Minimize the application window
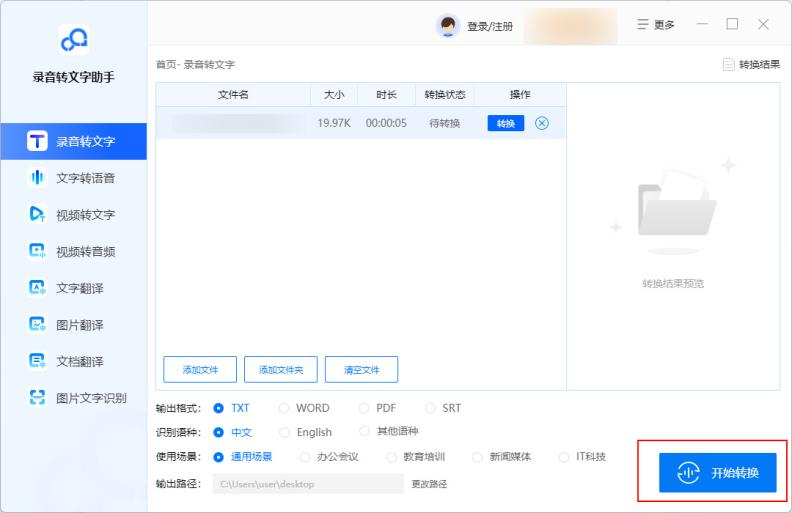Viewport: 792px width, 513px height. [x=702, y=24]
